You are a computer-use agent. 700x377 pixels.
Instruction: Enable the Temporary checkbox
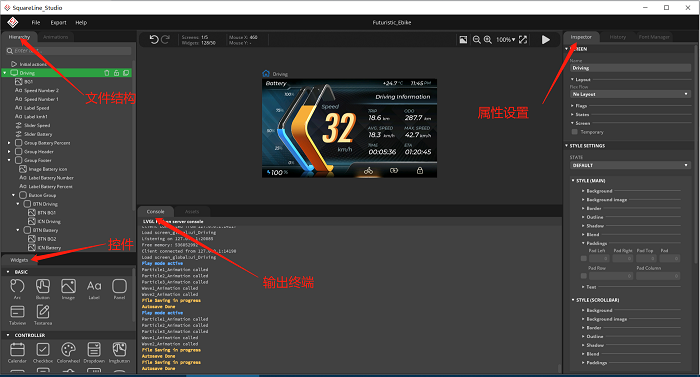tap(575, 132)
